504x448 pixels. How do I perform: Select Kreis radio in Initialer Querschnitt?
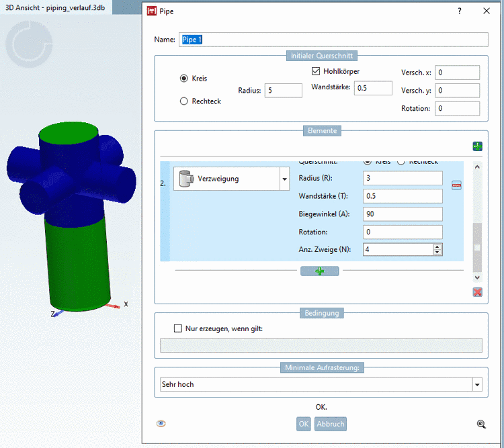(x=184, y=79)
